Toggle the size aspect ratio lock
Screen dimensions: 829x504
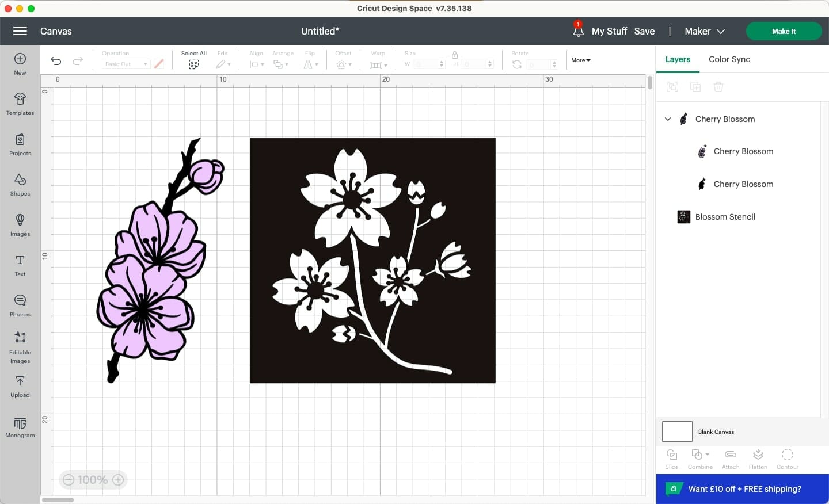(x=454, y=55)
